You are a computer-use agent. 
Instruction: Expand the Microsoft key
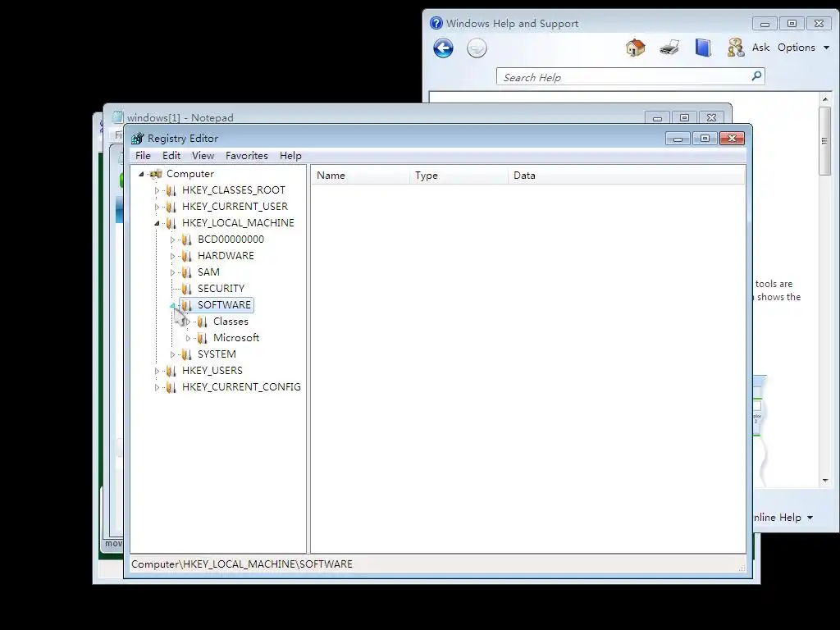point(188,339)
